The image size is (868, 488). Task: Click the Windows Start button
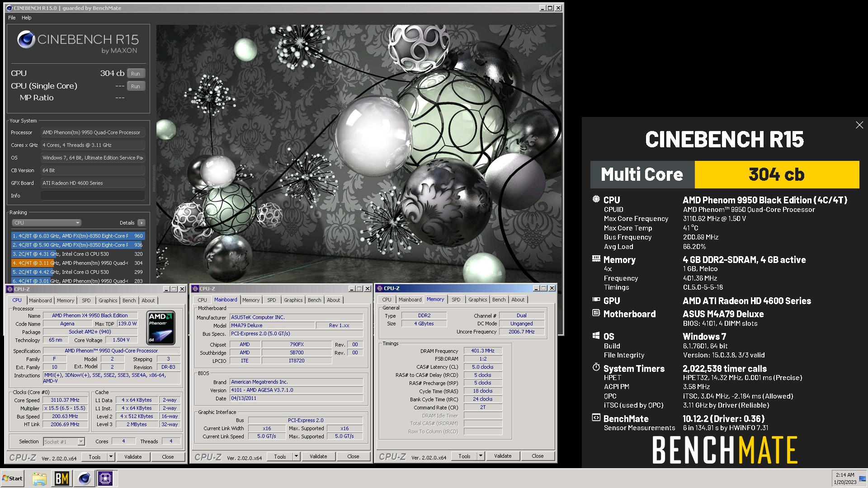[13, 479]
